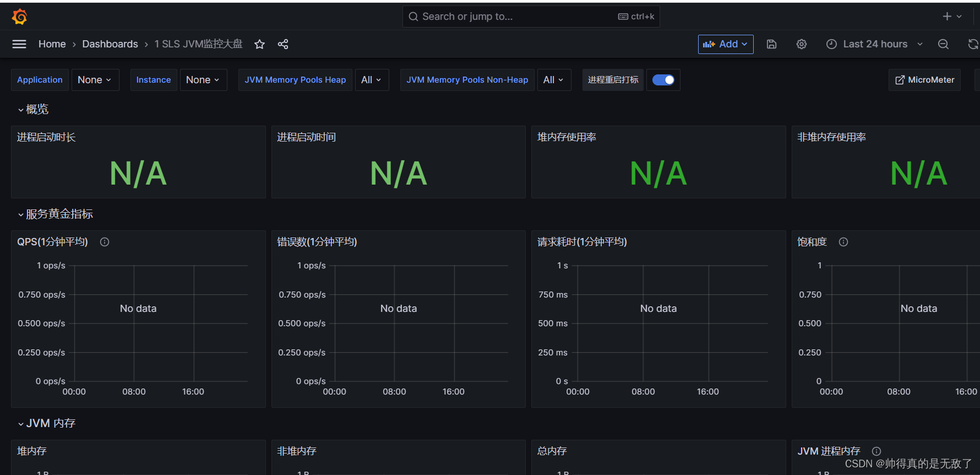The image size is (980, 475).
Task: Click the 堆内存 panel title
Action: pos(31,451)
